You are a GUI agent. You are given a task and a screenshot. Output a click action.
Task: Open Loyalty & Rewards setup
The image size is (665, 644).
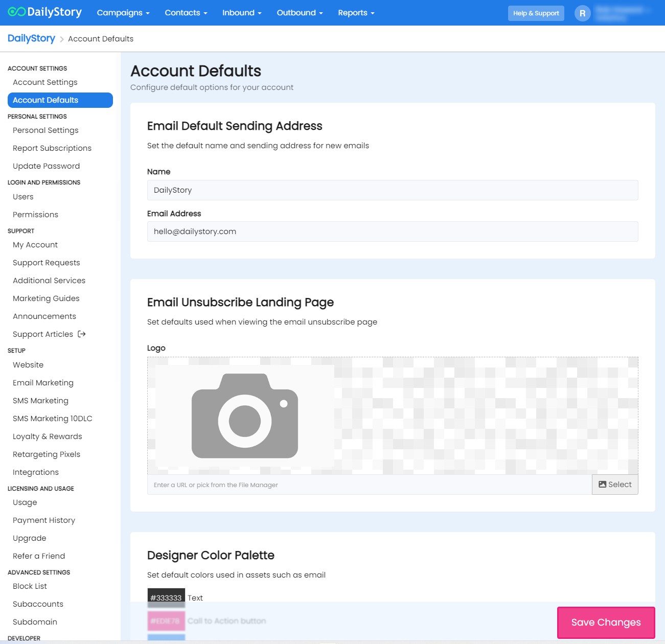coord(48,436)
